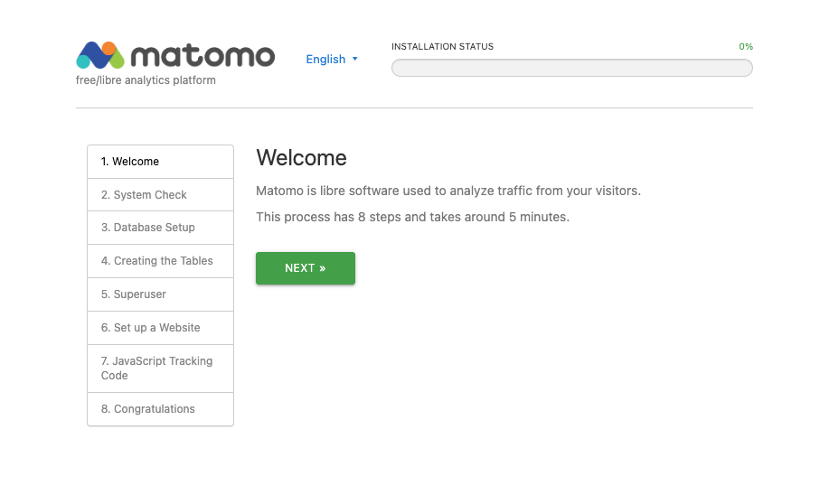Screen dimensions: 829x504
Task: Select step 2. System Check
Action: pyautogui.click(x=160, y=195)
